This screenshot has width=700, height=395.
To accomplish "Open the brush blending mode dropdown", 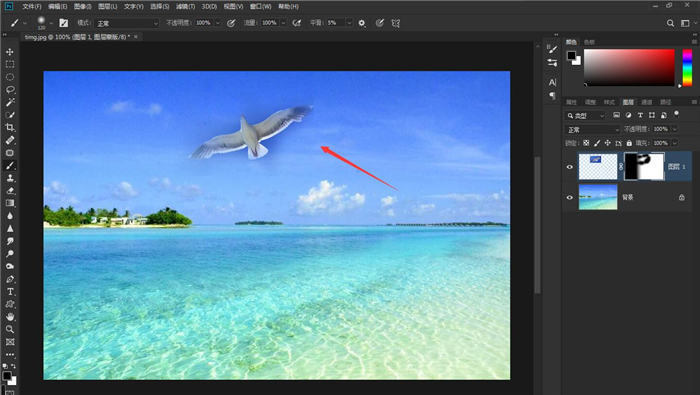I will pos(127,23).
